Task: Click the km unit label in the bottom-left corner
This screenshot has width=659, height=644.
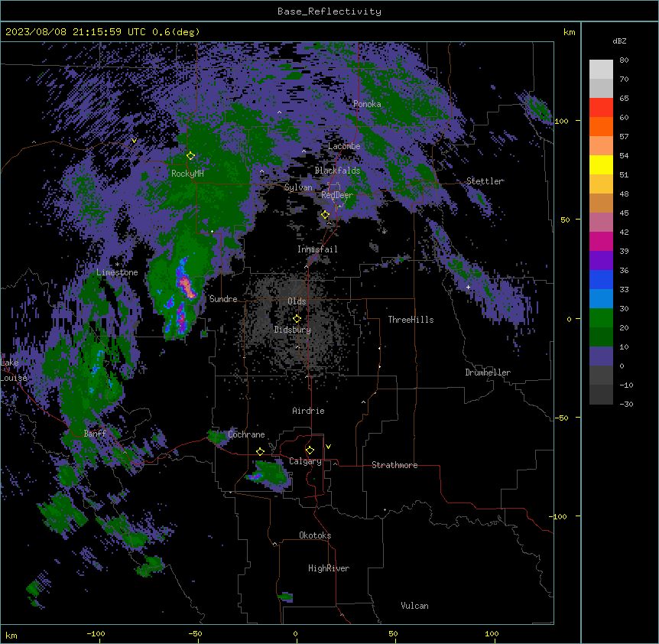Action: (x=11, y=635)
